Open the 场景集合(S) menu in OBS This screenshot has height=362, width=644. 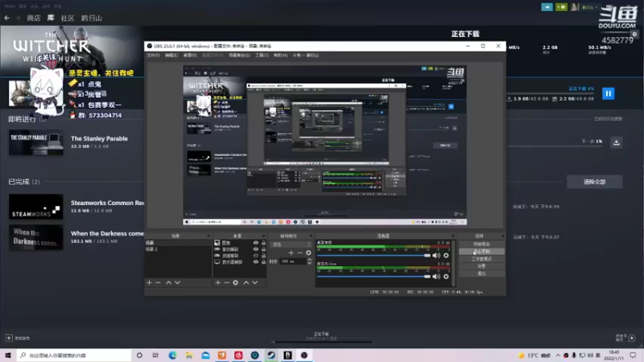click(x=239, y=55)
